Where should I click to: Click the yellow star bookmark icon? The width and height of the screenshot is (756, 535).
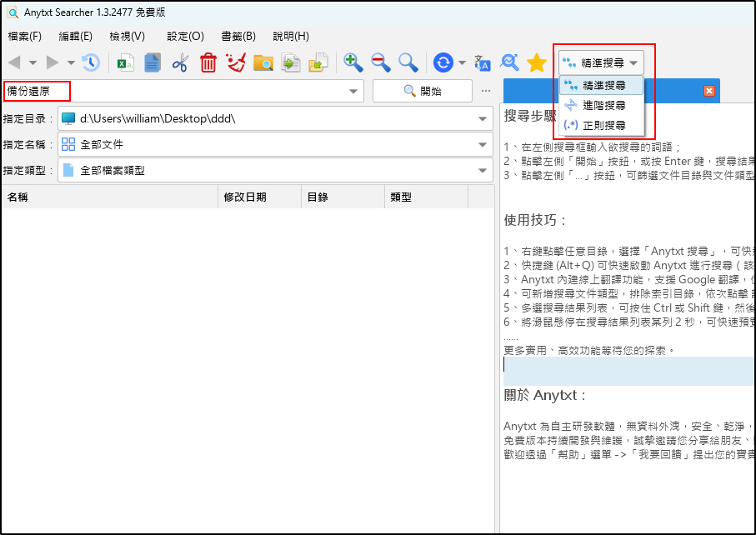537,62
